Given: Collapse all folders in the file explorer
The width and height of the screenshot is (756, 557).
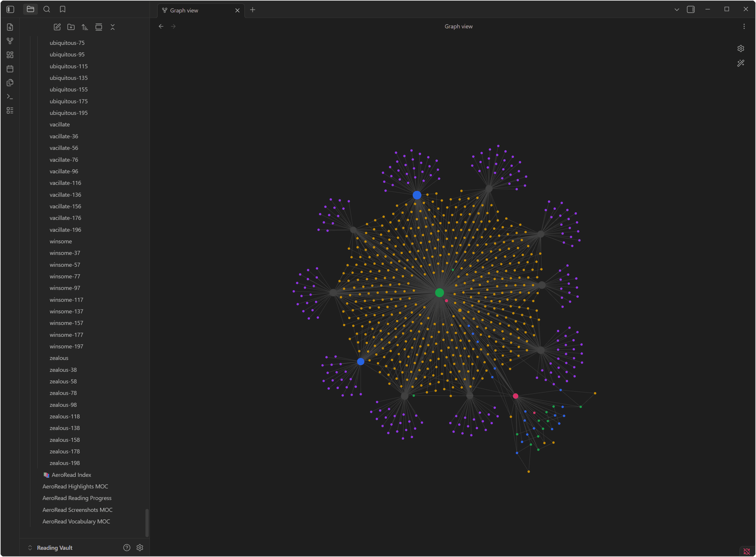Looking at the screenshot, I should 113,27.
